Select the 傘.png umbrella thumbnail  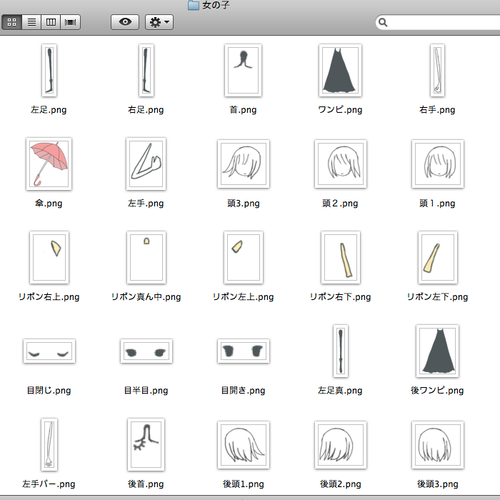[49, 164]
